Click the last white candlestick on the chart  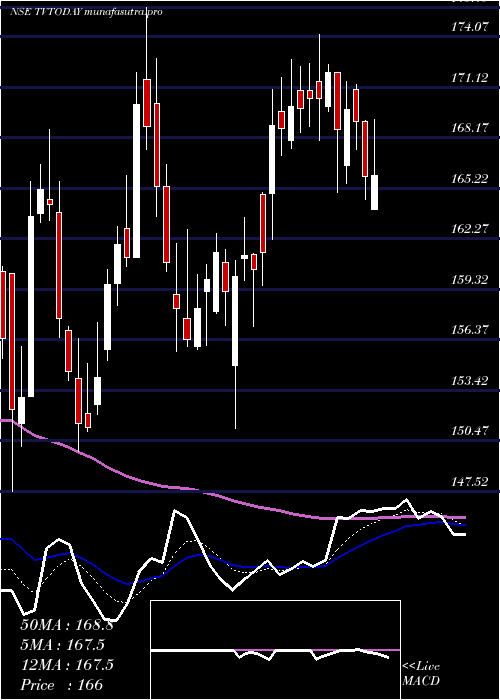click(374, 192)
